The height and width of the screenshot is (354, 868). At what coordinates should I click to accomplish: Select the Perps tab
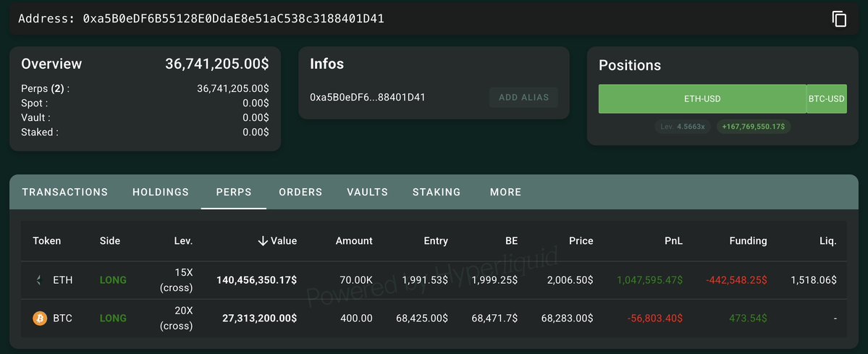click(234, 192)
